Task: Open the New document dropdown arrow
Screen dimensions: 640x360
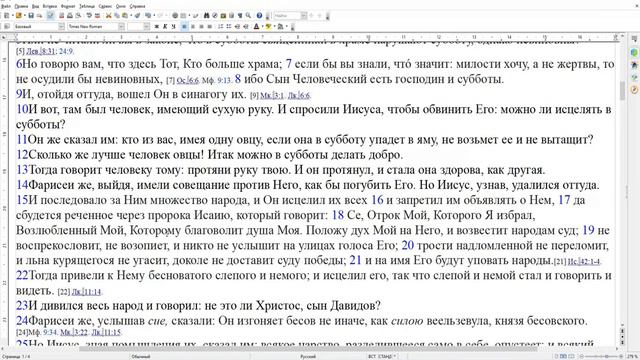Action: 13,16
